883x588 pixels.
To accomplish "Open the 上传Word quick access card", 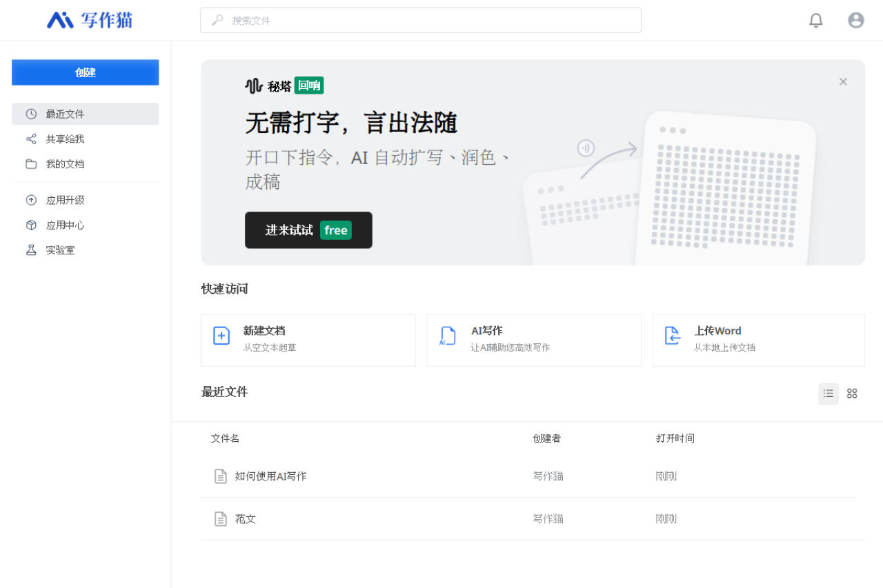I will (759, 341).
